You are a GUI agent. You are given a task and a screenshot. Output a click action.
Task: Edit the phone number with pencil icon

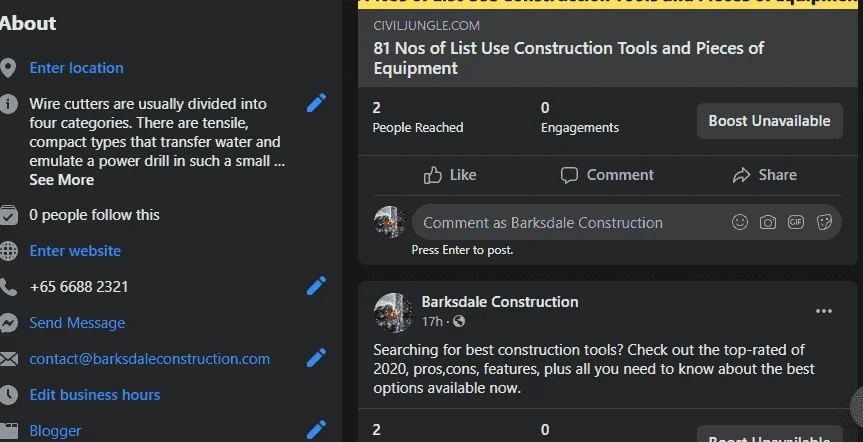pos(316,286)
